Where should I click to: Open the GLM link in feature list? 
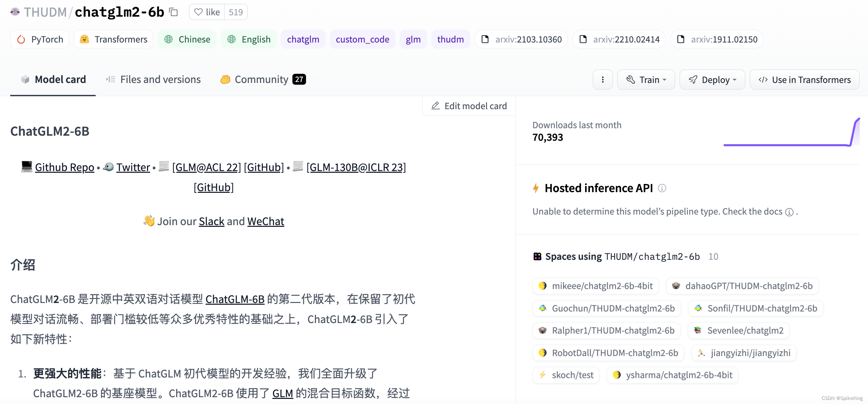tap(283, 393)
